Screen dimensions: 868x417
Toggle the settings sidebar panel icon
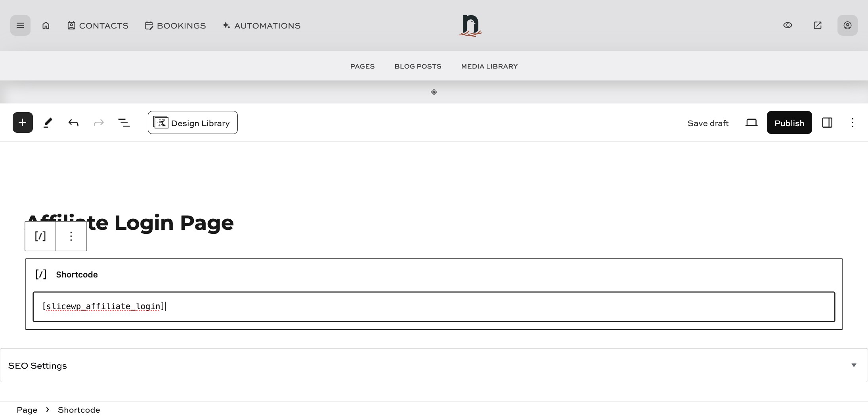tap(827, 122)
